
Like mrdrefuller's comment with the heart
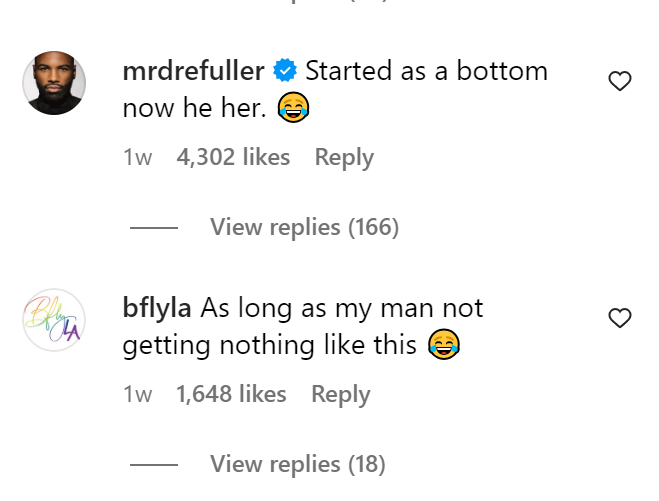(620, 82)
